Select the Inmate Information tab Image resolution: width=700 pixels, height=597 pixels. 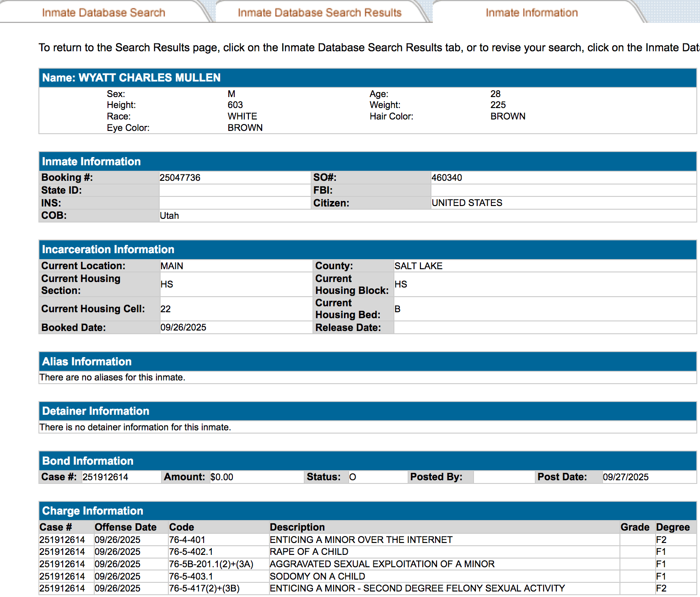pyautogui.click(x=532, y=12)
